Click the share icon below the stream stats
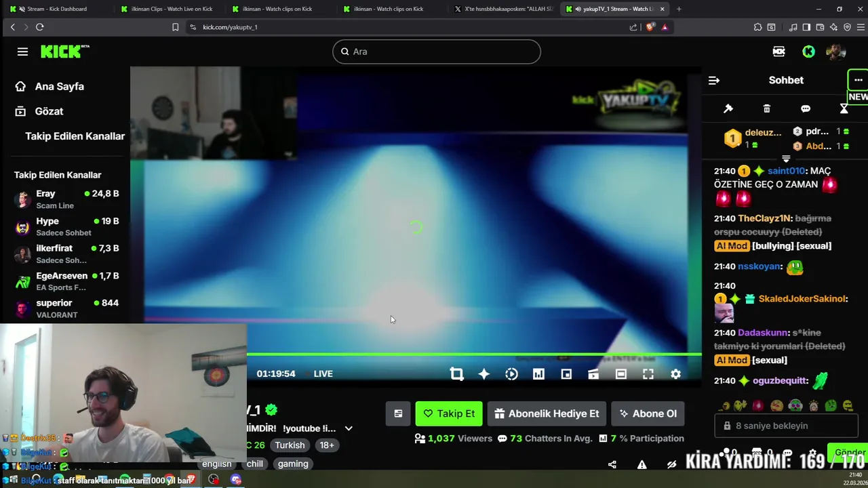Viewport: 868px width, 488px height. pyautogui.click(x=612, y=464)
